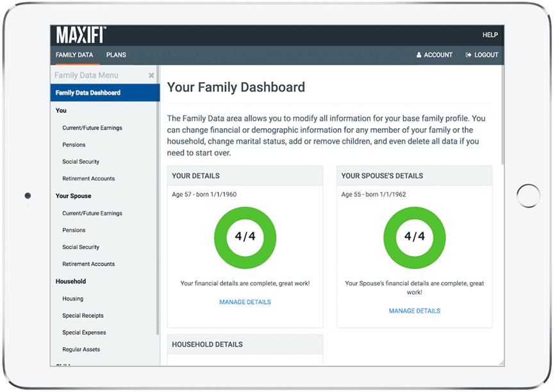Open Retirement Accounts under Your Spouse
The height and width of the screenshot is (392, 555).
88,264
